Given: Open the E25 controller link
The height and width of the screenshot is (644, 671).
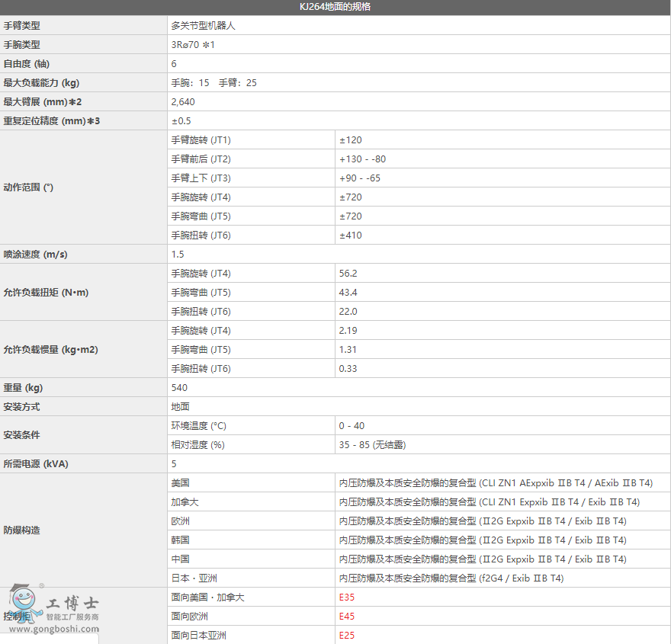Looking at the screenshot, I should click(x=348, y=635).
